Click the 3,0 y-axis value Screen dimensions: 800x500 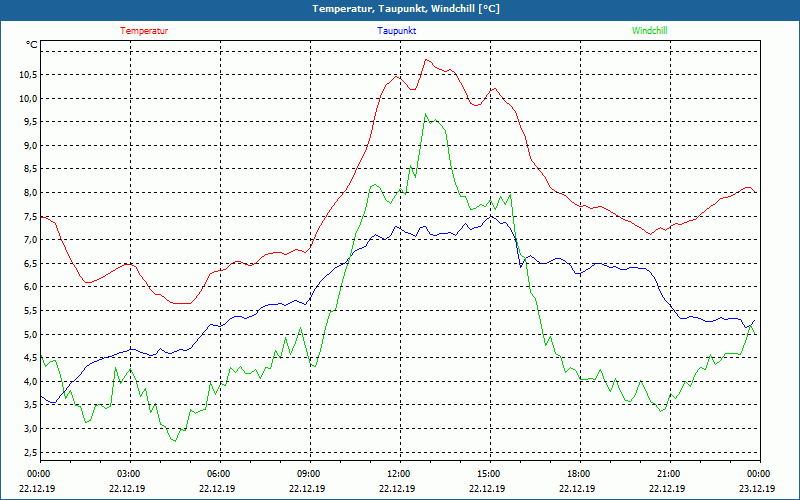pyautogui.click(x=30, y=429)
